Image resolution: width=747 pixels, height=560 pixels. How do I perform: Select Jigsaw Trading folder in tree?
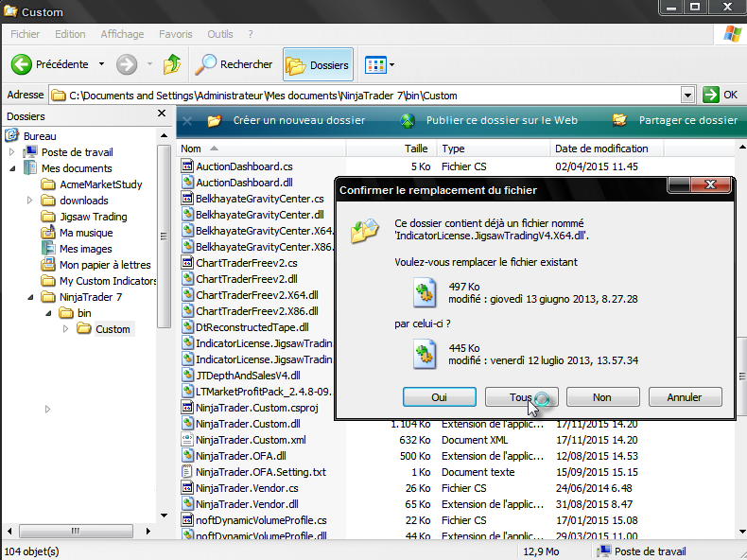click(94, 217)
